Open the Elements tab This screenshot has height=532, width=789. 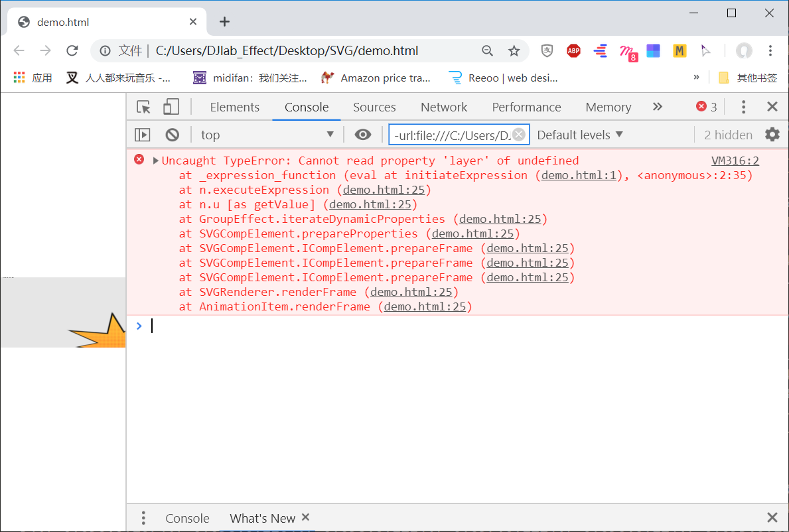point(234,107)
